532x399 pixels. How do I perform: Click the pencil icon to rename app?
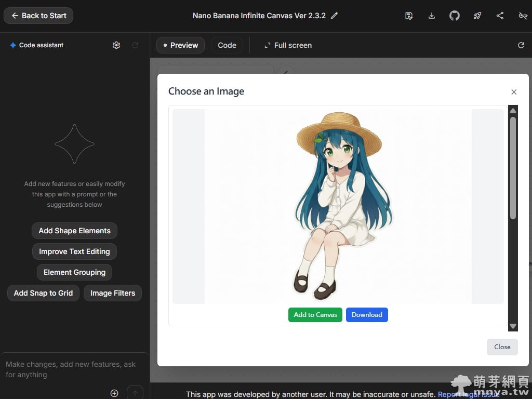pyautogui.click(x=334, y=16)
